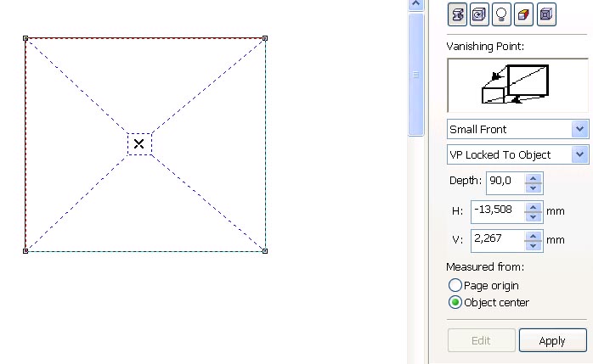This screenshot has height=364, width=593.
Task: Open the Extrude Bevels icon tab
Action: tap(546, 14)
